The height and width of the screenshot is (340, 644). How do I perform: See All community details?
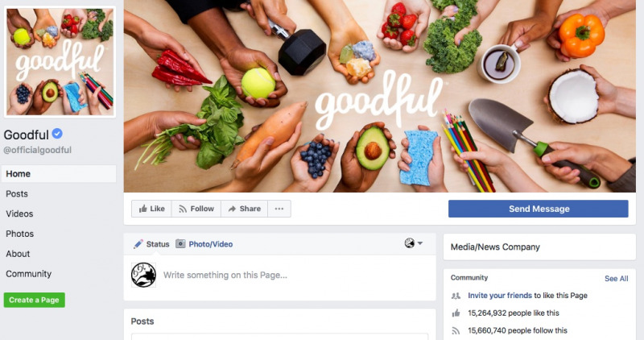click(x=616, y=279)
